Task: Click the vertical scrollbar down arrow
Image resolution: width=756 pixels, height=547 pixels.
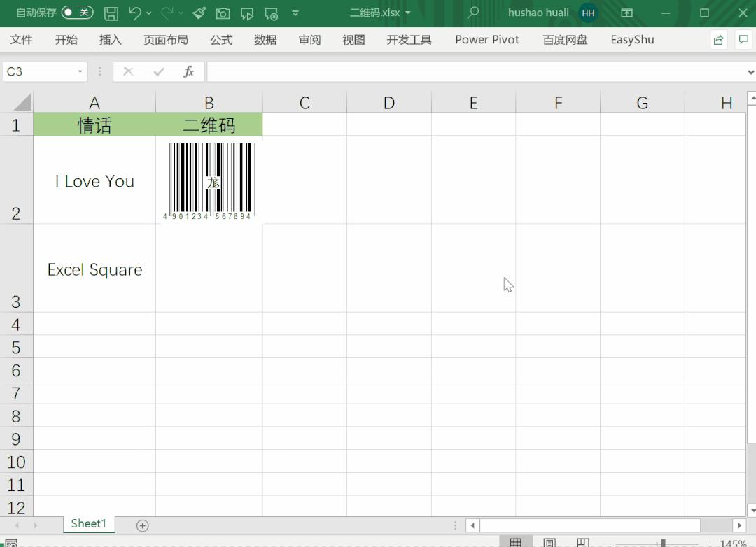Action: pos(752,511)
